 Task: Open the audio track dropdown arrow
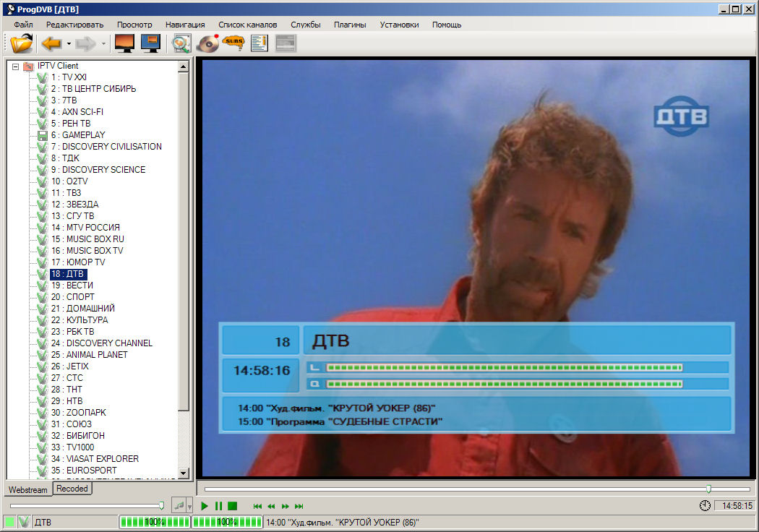189,507
